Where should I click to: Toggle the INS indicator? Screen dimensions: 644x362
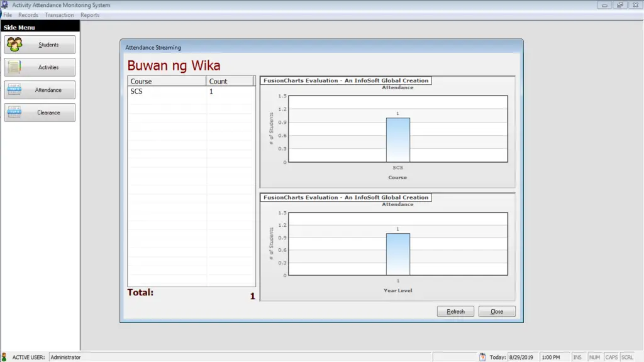[577, 356]
